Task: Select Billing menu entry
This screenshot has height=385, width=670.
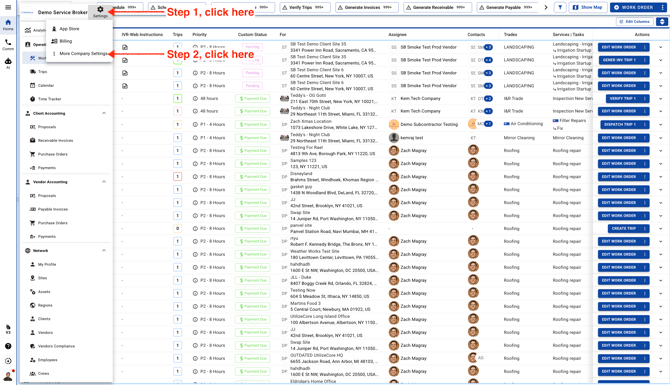Action: coord(66,41)
